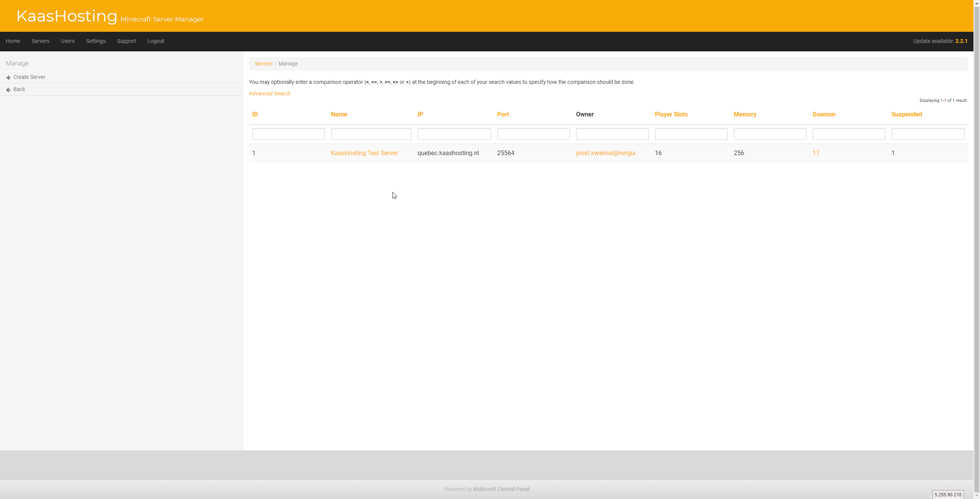The width and height of the screenshot is (980, 499).
Task: Open daemon 17 link
Action: [x=816, y=153]
